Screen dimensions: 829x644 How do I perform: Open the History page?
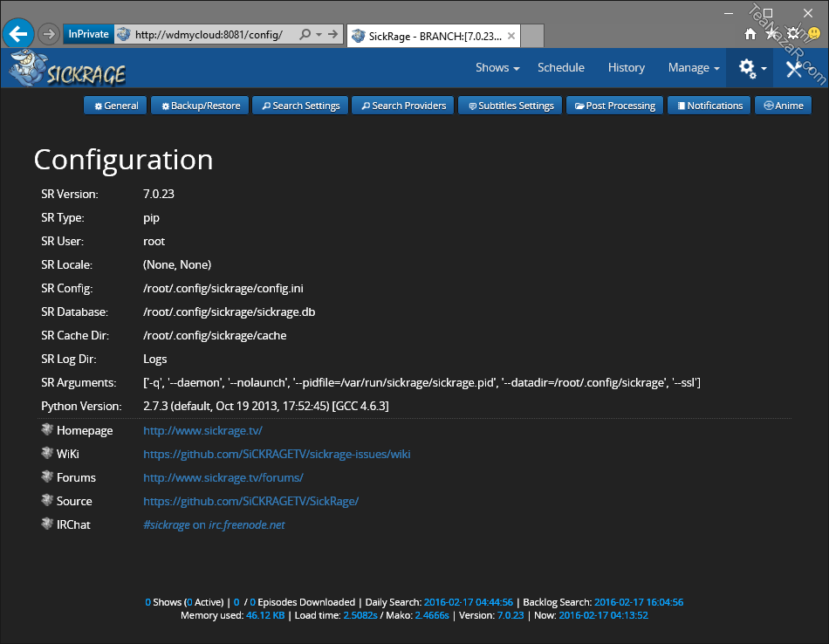(626, 68)
